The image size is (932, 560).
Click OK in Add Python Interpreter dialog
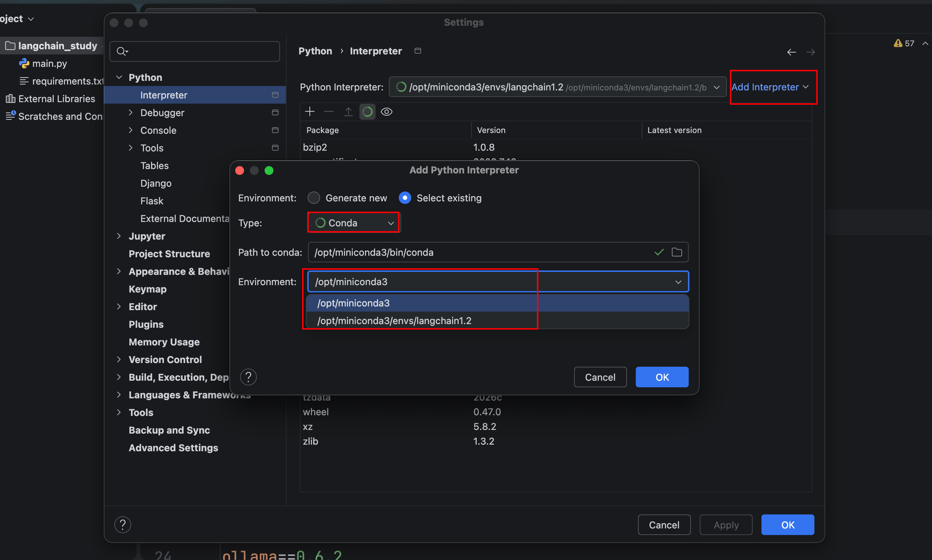point(662,377)
